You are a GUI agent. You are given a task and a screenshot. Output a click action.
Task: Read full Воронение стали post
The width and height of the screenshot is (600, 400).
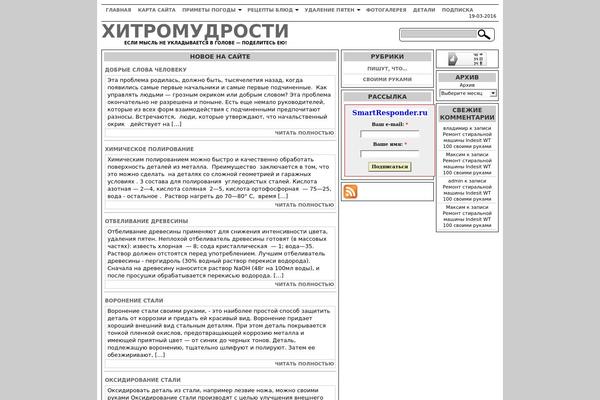pos(304,363)
